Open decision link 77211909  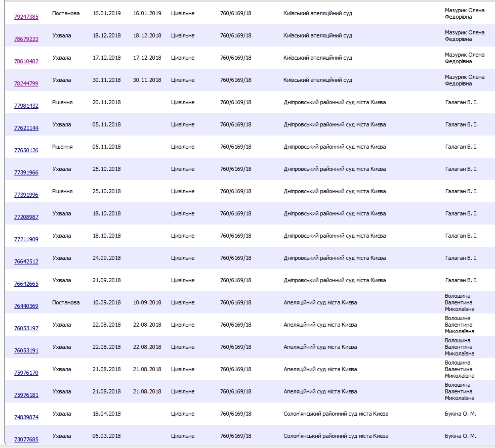pos(26,239)
